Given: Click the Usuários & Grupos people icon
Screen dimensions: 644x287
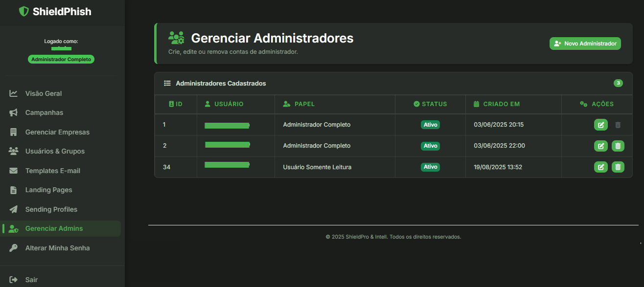Looking at the screenshot, I should click(13, 151).
